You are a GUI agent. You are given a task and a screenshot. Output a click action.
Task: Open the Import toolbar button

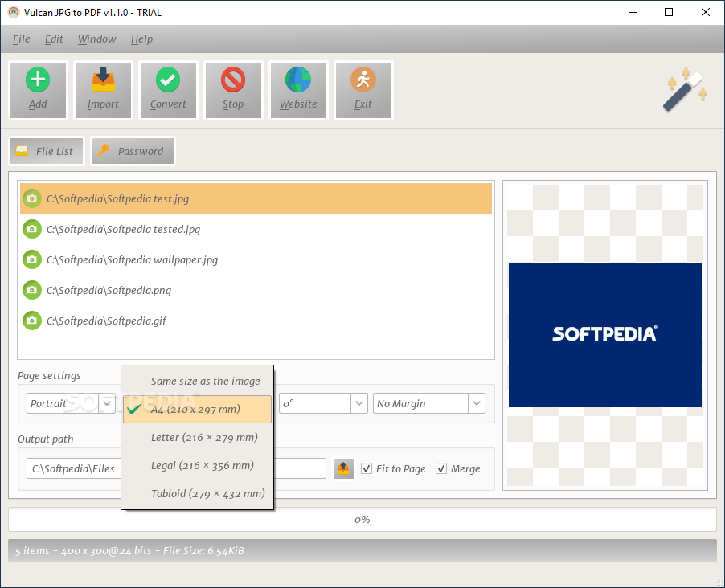(103, 90)
